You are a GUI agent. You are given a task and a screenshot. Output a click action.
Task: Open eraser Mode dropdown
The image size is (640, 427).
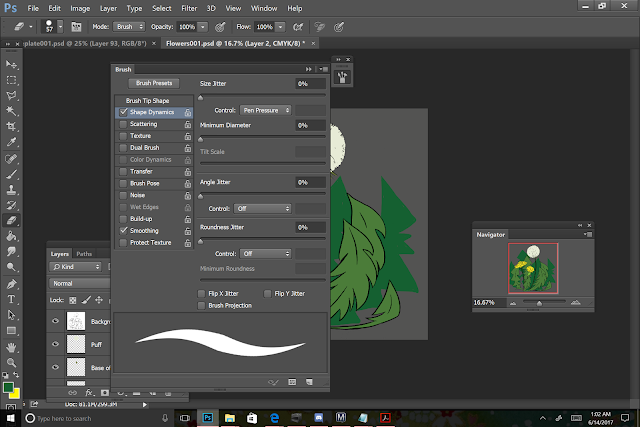[x=129, y=27]
